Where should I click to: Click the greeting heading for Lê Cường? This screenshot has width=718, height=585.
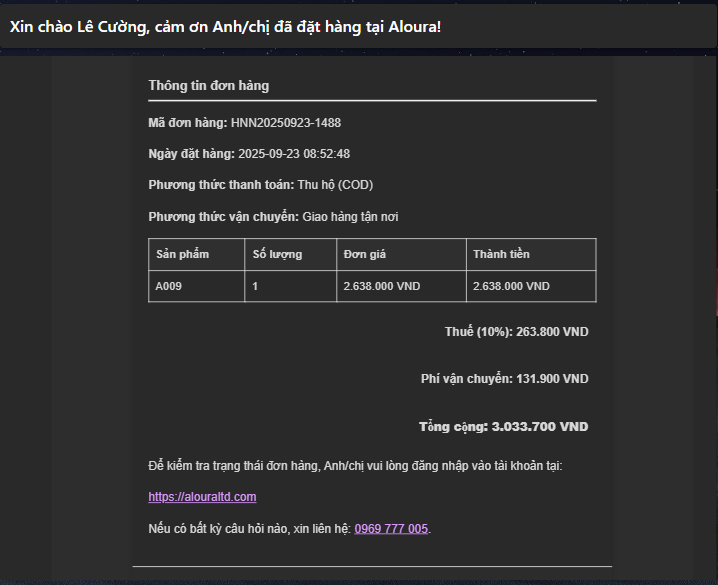click(x=225, y=26)
